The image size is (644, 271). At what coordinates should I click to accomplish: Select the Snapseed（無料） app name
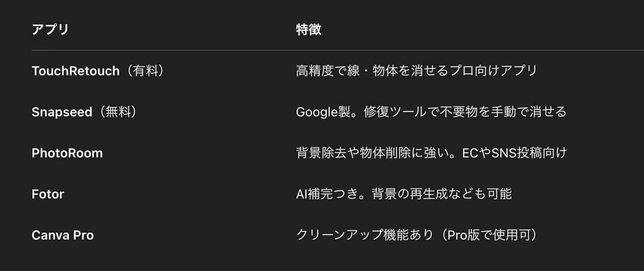[x=85, y=112]
